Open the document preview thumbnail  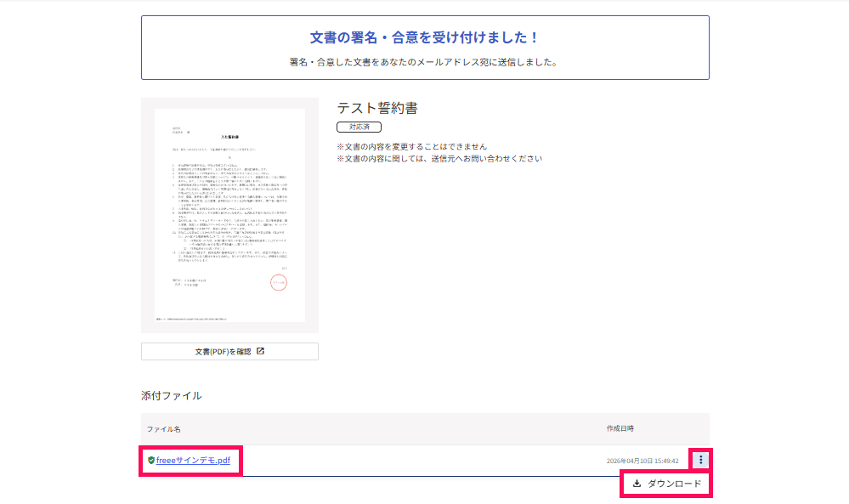229,216
